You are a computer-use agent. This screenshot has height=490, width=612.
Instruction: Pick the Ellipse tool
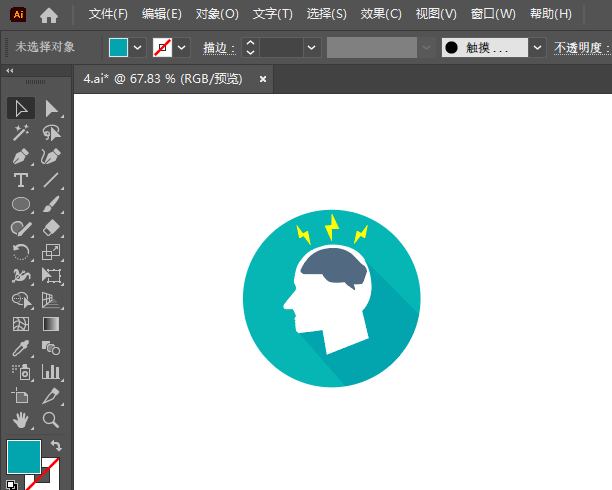pyautogui.click(x=21, y=204)
